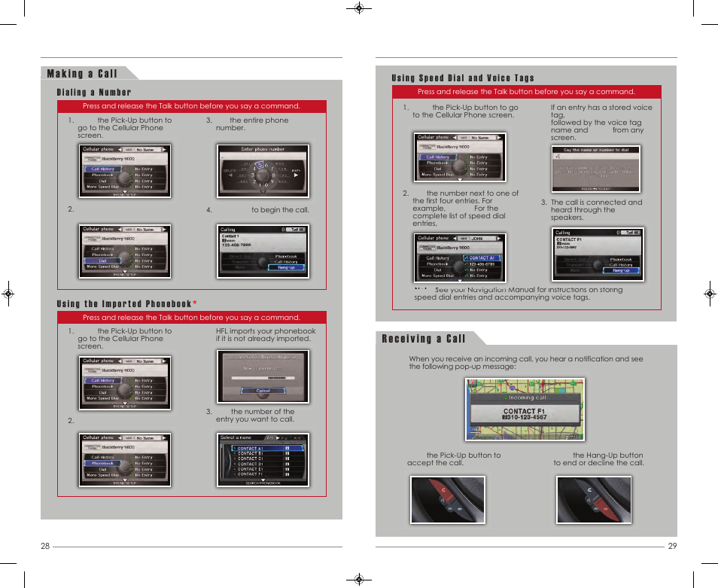Select the "Using Speed Dial and Voice Tags" heading
The width and height of the screenshot is (718, 588).
pyautogui.click(x=463, y=78)
